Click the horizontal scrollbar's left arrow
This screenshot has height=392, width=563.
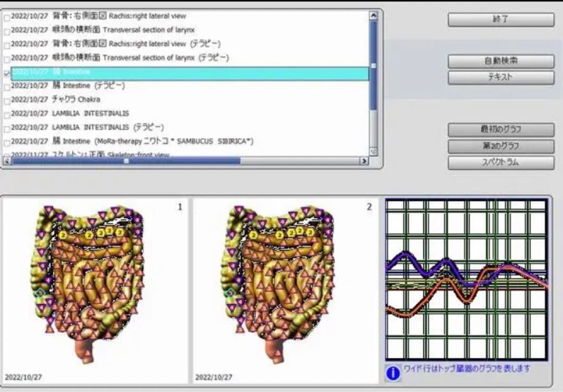(x=6, y=161)
